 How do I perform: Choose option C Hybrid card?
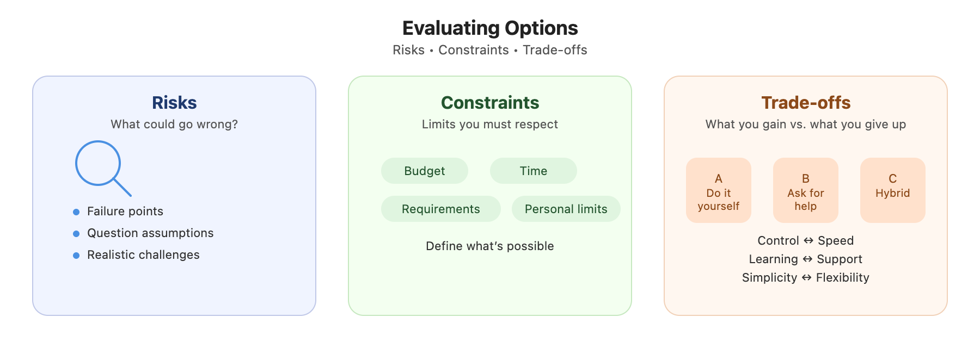pyautogui.click(x=893, y=190)
